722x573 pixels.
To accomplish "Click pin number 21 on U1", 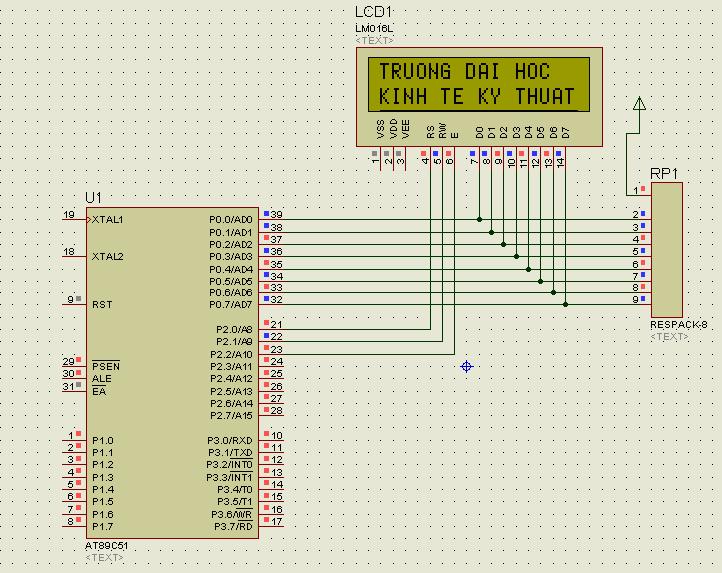I will click(x=276, y=325).
